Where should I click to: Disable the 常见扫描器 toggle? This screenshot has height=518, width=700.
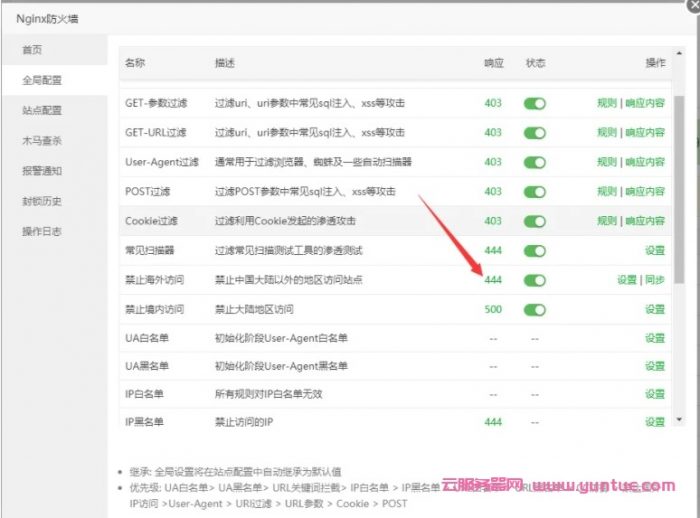[535, 251]
